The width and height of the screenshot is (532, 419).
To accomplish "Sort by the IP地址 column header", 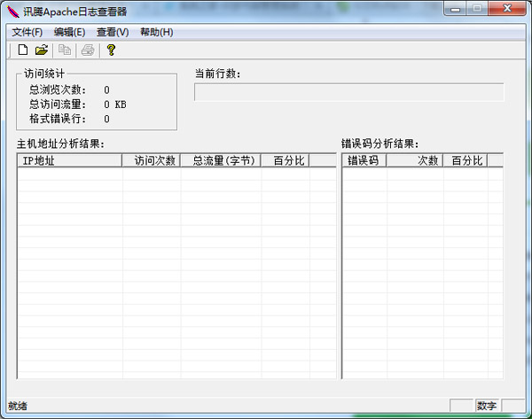I will (69, 160).
